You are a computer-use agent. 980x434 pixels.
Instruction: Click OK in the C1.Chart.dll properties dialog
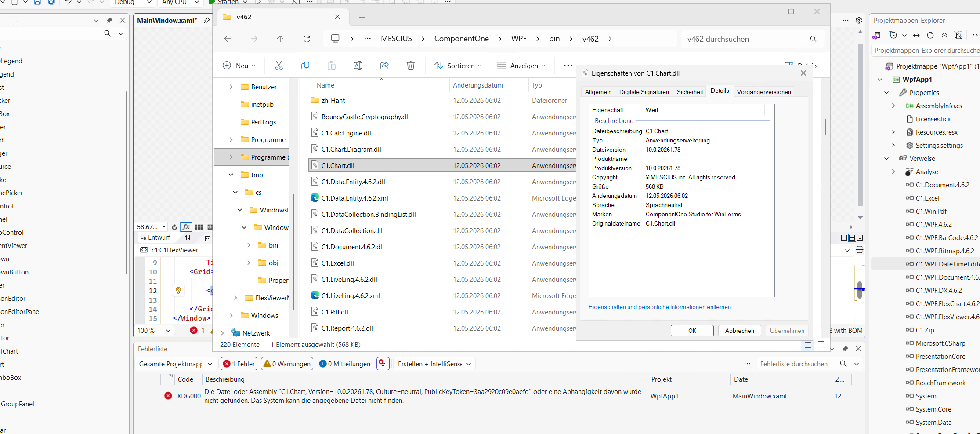click(692, 331)
